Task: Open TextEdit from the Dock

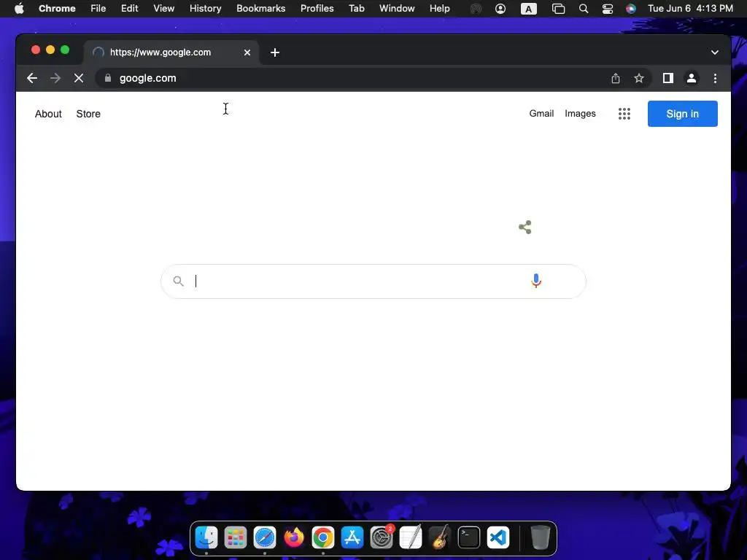Action: coord(411,537)
